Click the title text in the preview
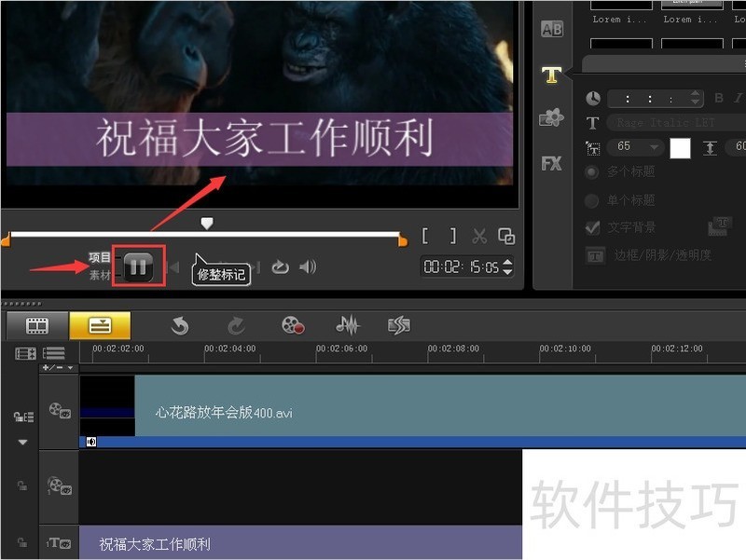746x560 pixels. [264, 139]
